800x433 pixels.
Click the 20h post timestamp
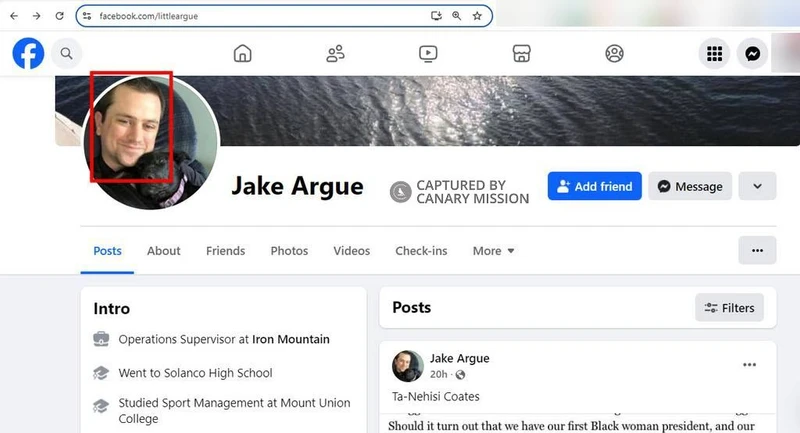[x=438, y=374]
